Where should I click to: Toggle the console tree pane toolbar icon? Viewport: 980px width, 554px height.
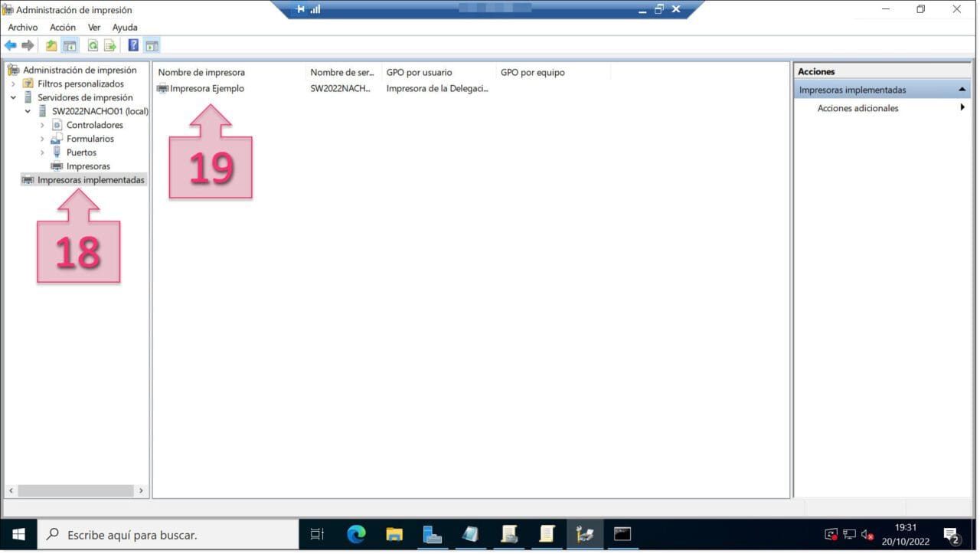[70, 46]
